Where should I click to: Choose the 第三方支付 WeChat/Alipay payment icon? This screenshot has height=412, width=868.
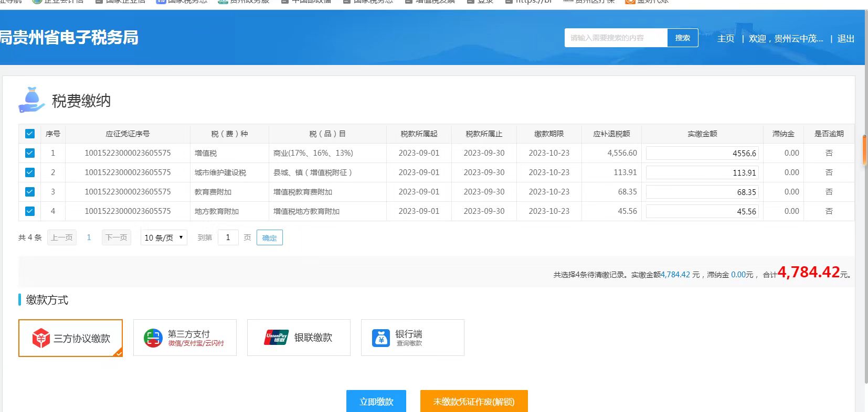click(153, 338)
